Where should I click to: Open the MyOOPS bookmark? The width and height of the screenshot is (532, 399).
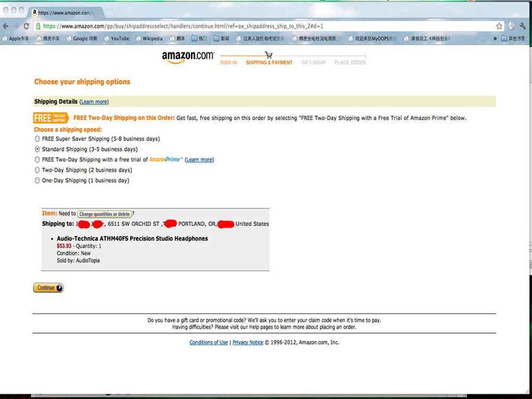click(x=372, y=39)
